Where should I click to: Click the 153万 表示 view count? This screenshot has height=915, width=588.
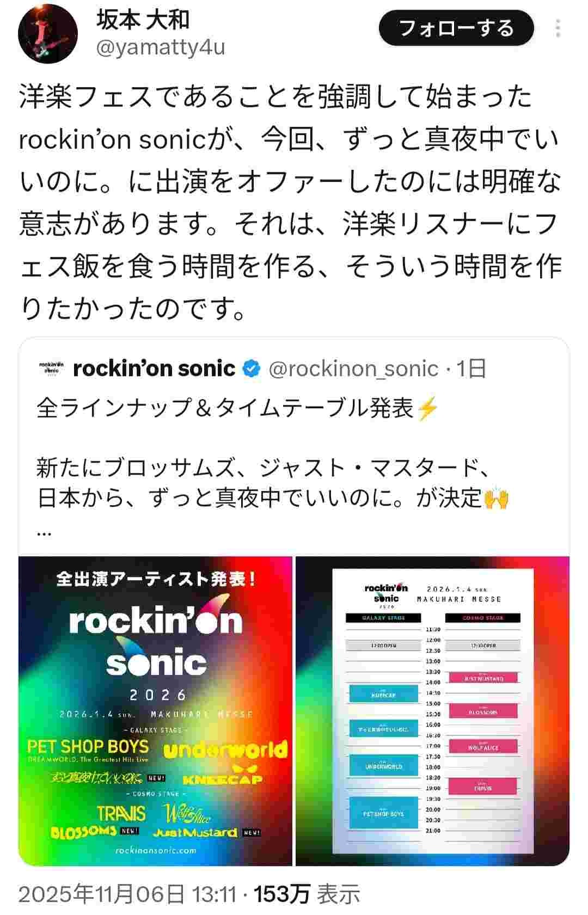307,894
